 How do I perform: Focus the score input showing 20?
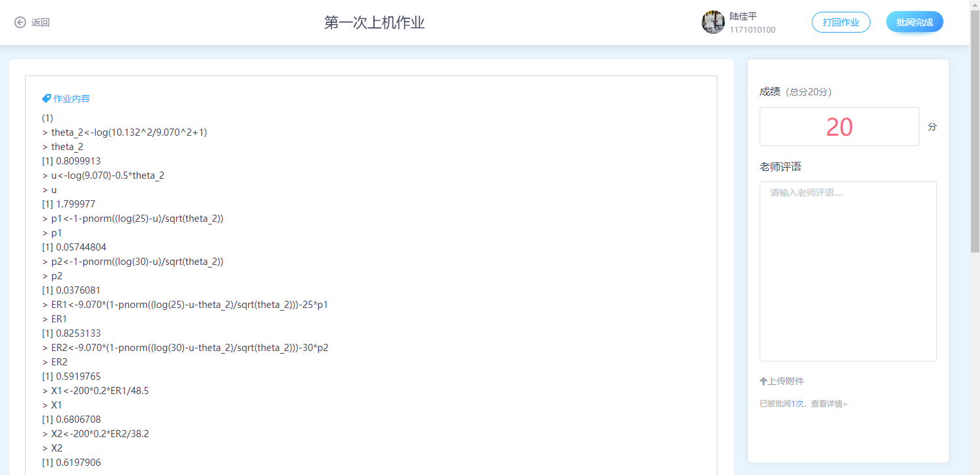pos(839,127)
